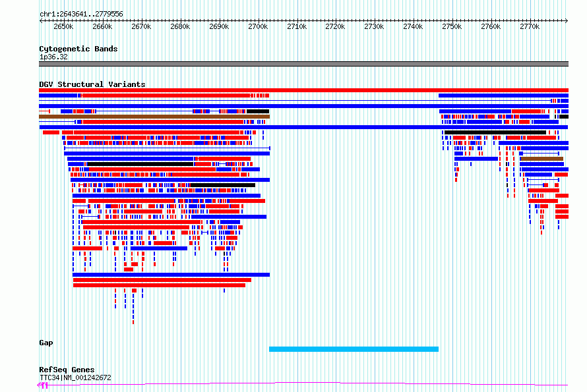Click the 2690k ruler label
This screenshot has height=392, width=587.
(219, 27)
